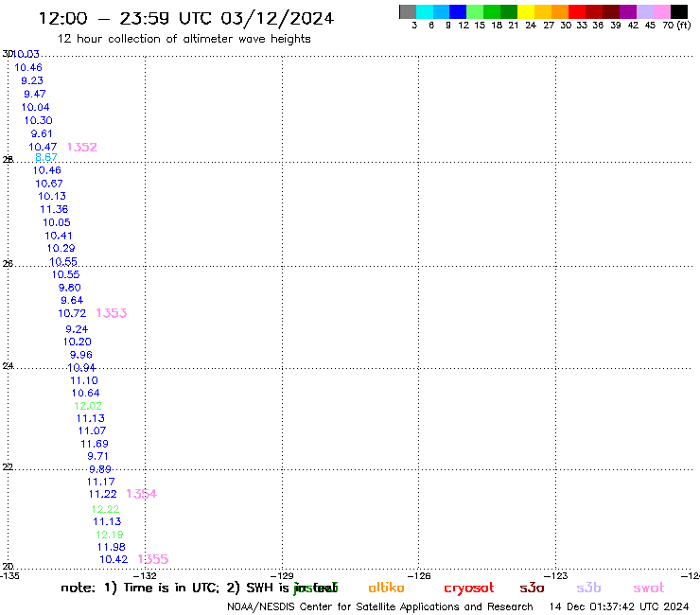The image size is (700, 615).
Task: Click the timestamp '14 Dec 01:37:42 UTC 2024'
Action: pyautogui.click(x=619, y=606)
